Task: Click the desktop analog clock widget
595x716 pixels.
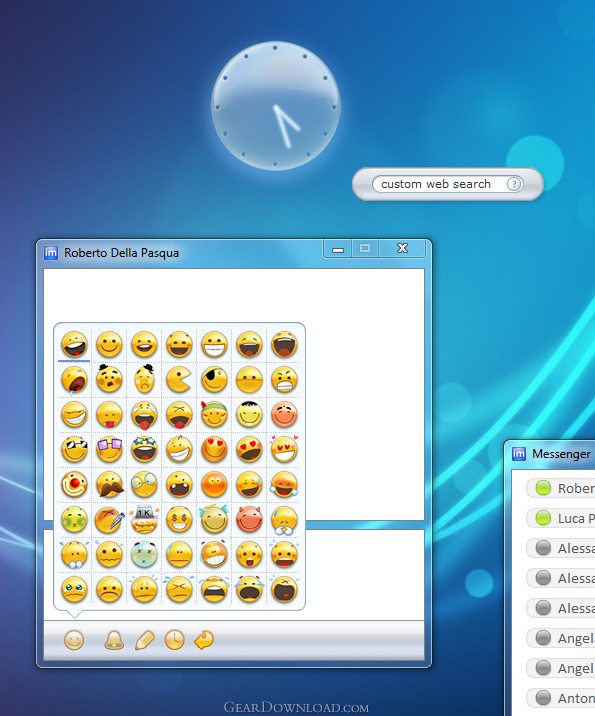Action: pos(275,106)
